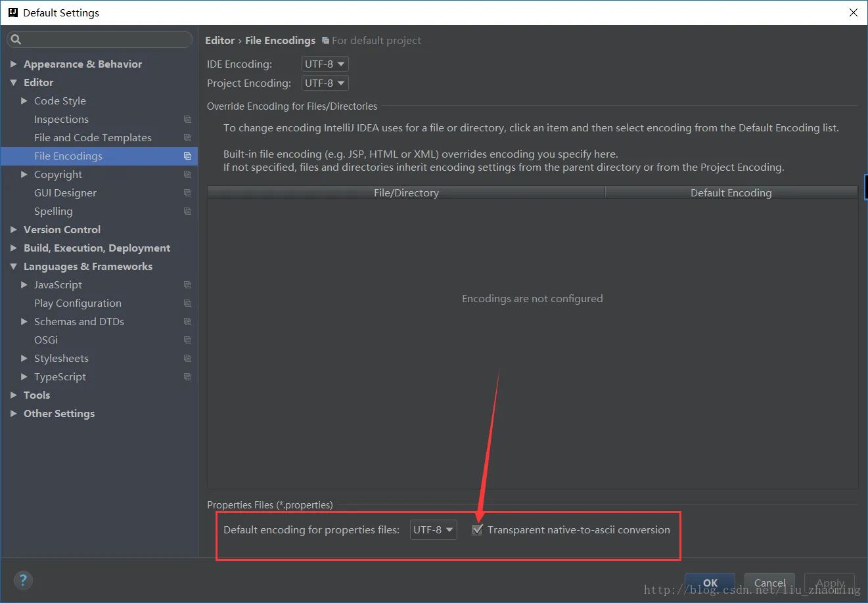Click the Cancel button
This screenshot has width=868, height=603.
[770, 583]
